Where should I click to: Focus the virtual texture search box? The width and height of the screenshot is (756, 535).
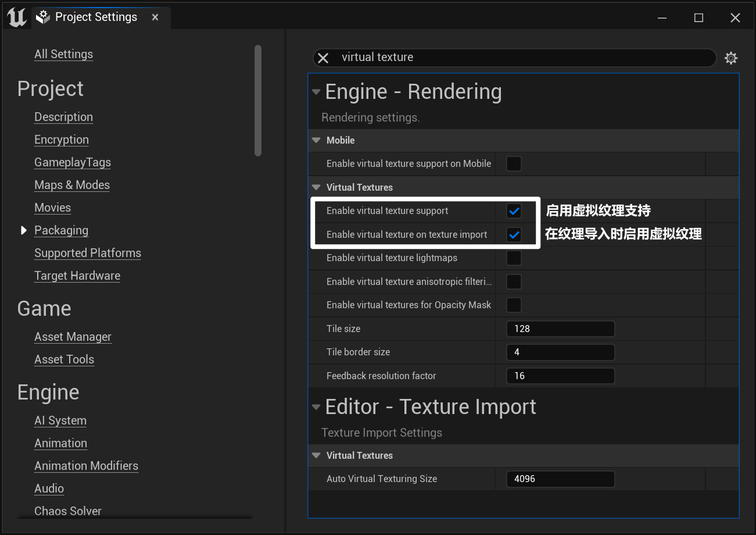[514, 58]
